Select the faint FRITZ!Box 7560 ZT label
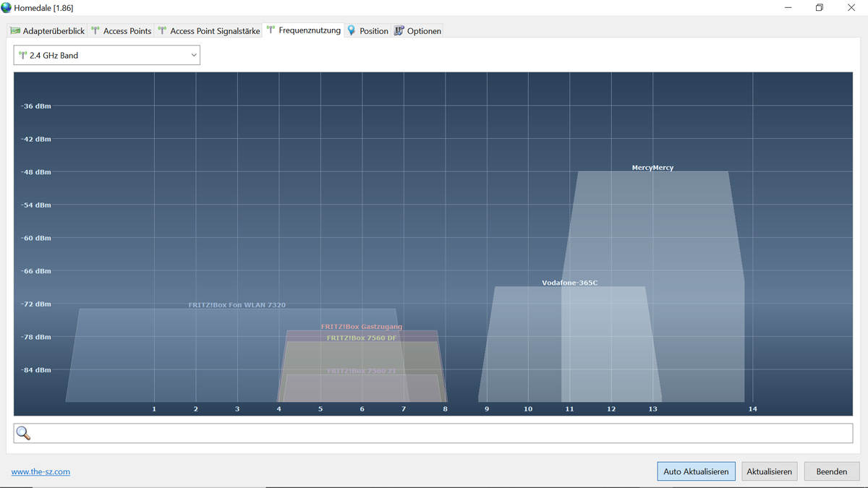The image size is (868, 488). click(362, 371)
